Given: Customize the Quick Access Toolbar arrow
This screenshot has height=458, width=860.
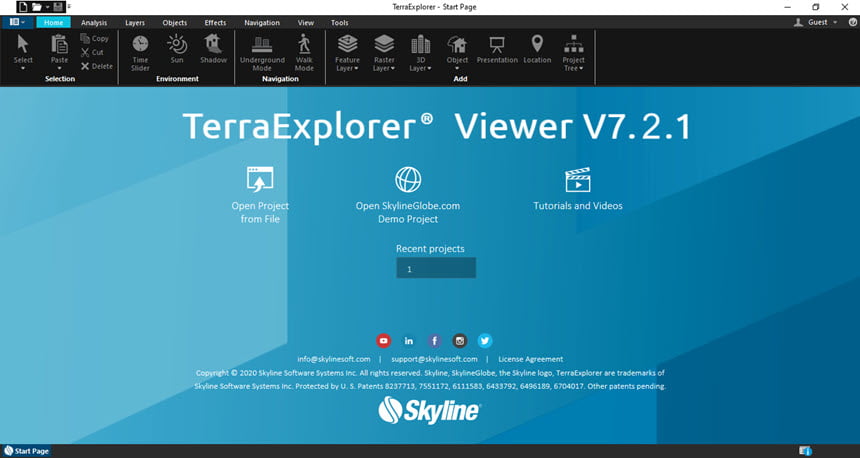Looking at the screenshot, I should 70,7.
